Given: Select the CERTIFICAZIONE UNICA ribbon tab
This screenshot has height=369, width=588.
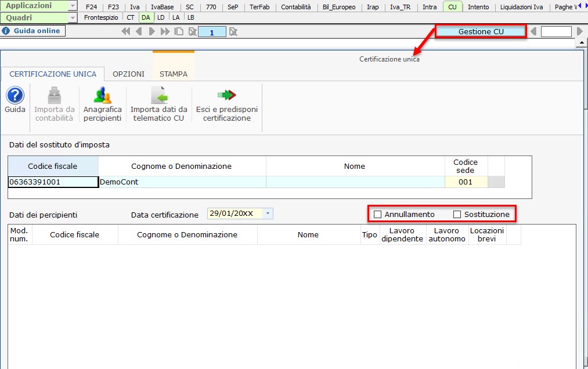Looking at the screenshot, I should click(53, 74).
